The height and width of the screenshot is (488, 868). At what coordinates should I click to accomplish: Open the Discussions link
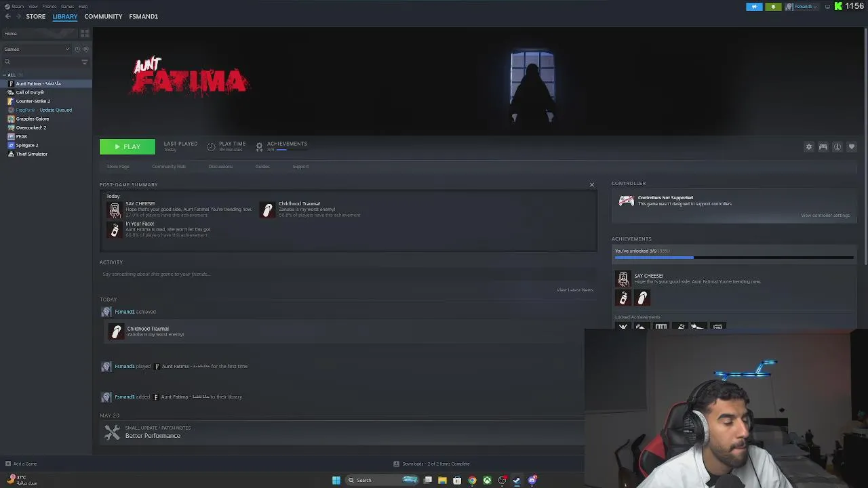[x=220, y=167]
